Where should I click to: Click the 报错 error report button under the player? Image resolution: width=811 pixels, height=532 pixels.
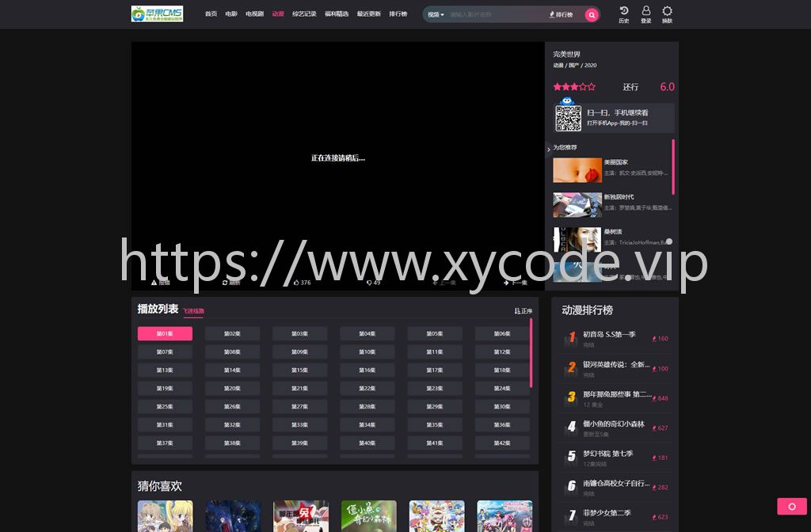point(160,283)
